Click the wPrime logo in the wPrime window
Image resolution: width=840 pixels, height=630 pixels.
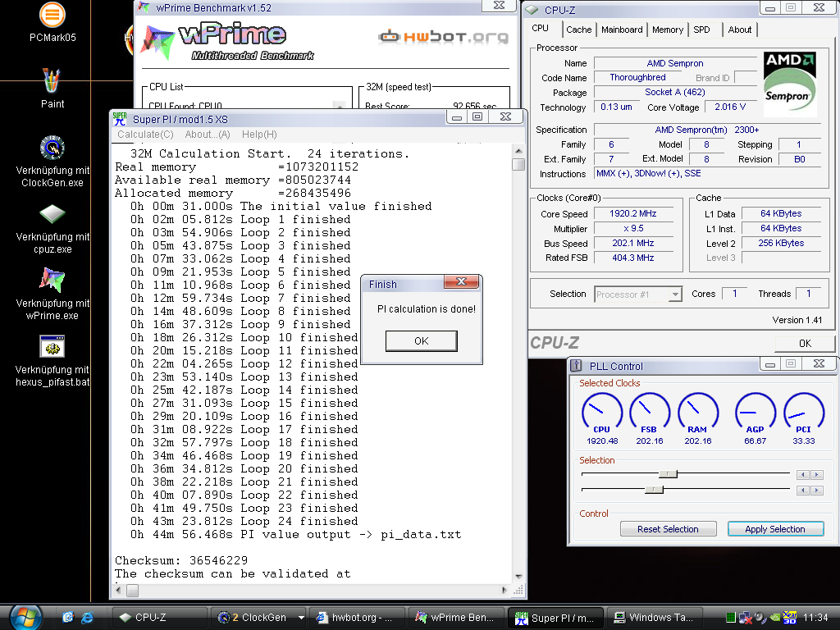pos(227,41)
